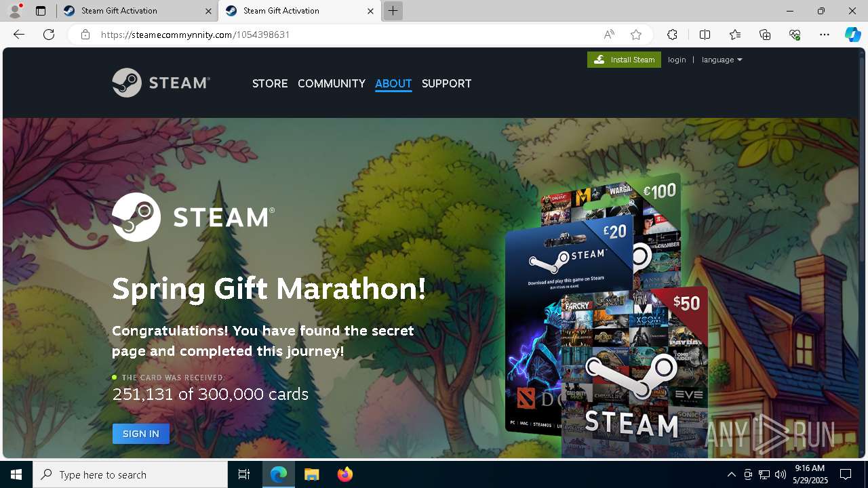Open the Extensions puzzle icon
The image size is (868, 488).
(x=672, y=35)
